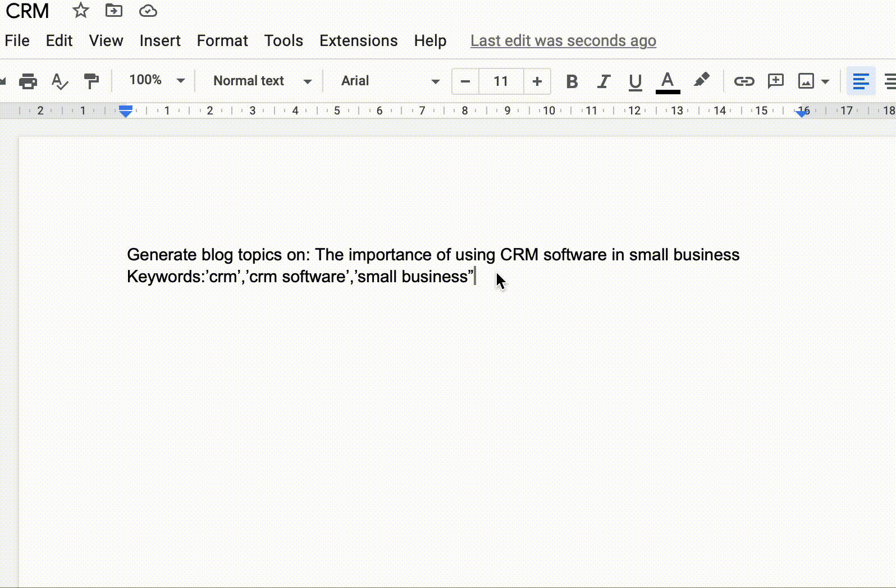The height and width of the screenshot is (588, 896).
Task: Open the Format menu
Action: [x=222, y=40]
